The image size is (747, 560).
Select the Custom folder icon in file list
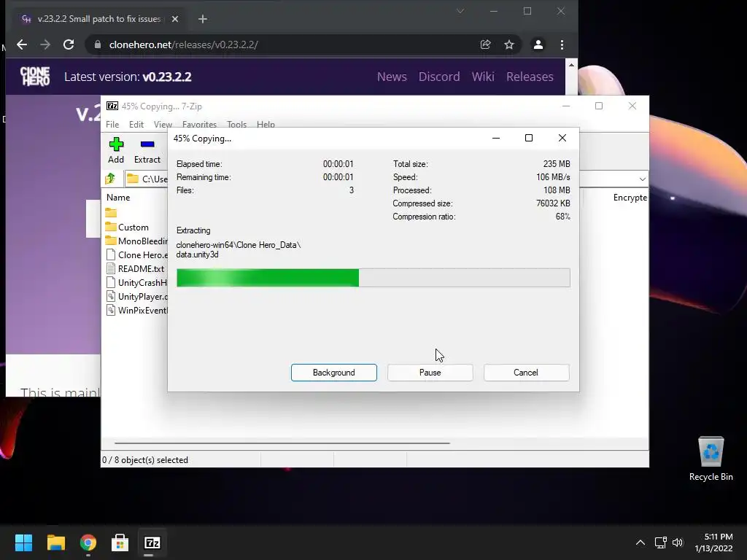pos(111,227)
